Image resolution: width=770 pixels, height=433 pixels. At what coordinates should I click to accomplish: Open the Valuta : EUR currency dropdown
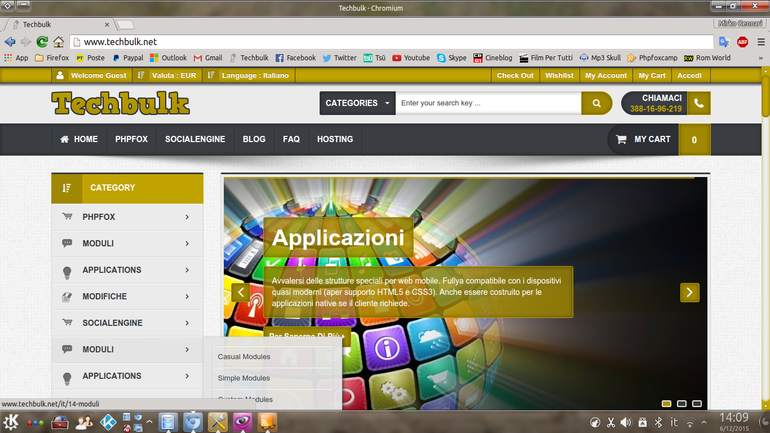coord(166,76)
